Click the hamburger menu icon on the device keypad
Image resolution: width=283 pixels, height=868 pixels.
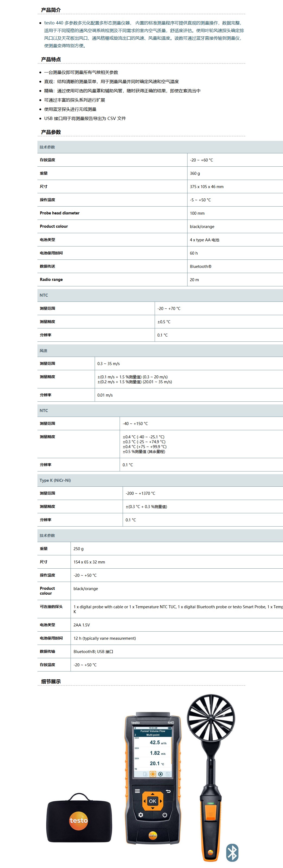[138, 791]
